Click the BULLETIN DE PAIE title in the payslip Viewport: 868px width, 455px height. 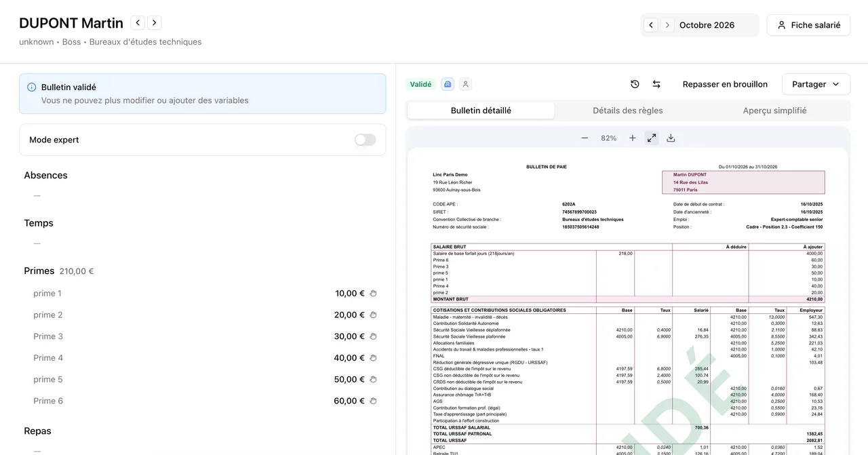coord(546,167)
